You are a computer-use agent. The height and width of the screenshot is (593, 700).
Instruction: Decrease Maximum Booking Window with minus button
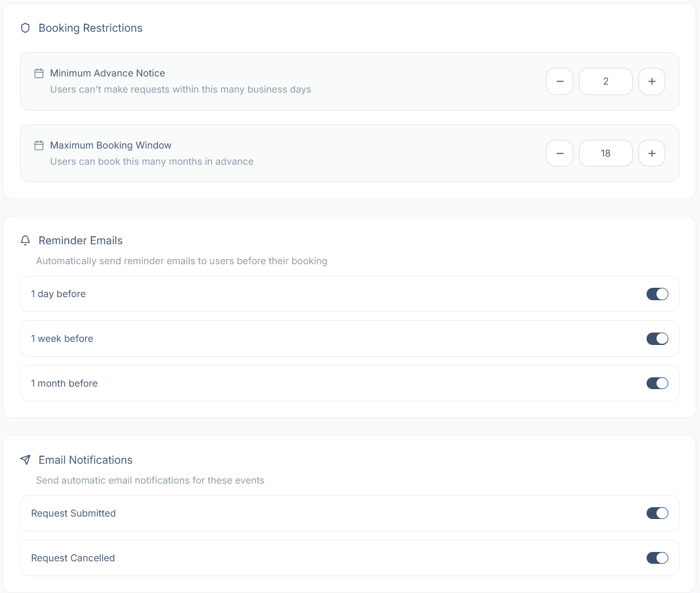(560, 154)
